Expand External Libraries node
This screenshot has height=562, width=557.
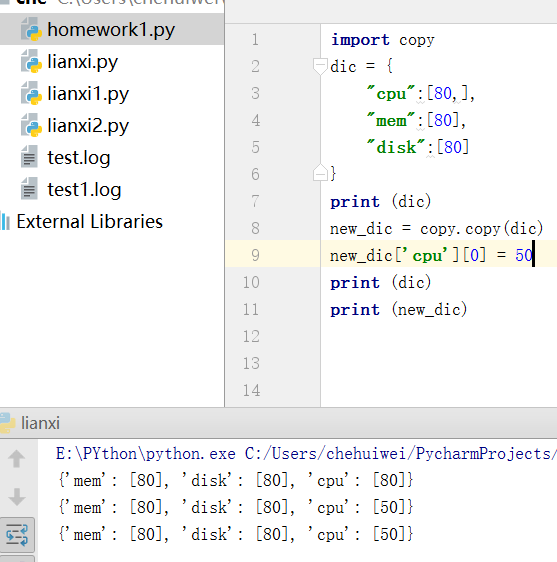(x=90, y=222)
